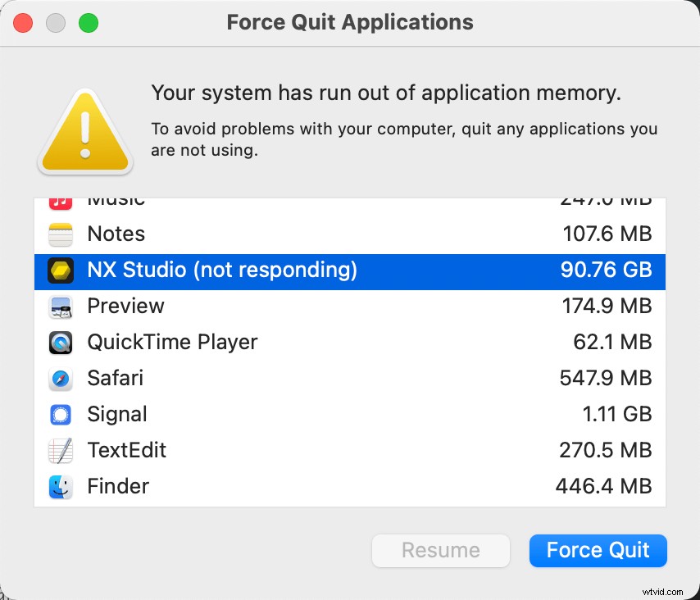Click the partially visible Music icon
The height and width of the screenshot is (600, 700).
click(x=61, y=202)
